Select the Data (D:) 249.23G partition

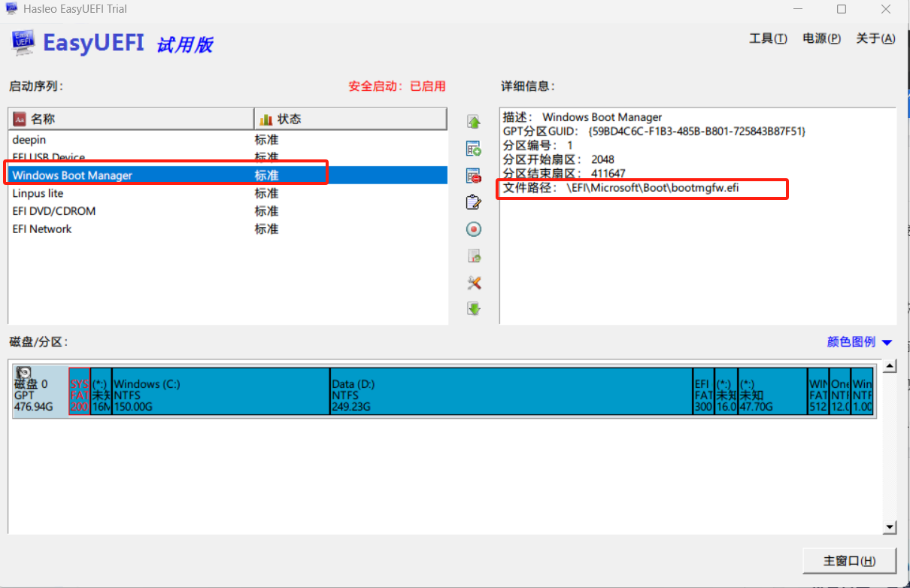[511, 391]
